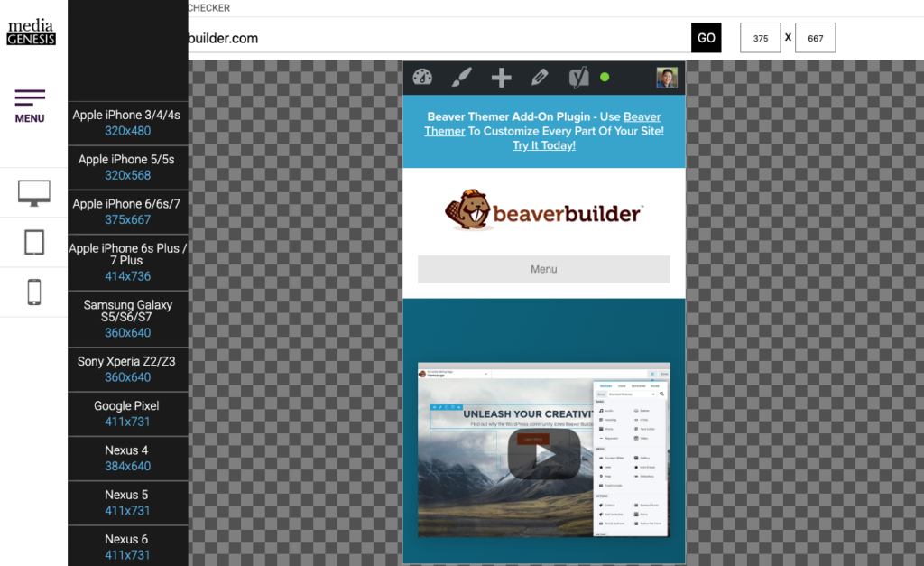Click the Try It Today! link
Image resolution: width=924 pixels, height=566 pixels.
(x=543, y=144)
